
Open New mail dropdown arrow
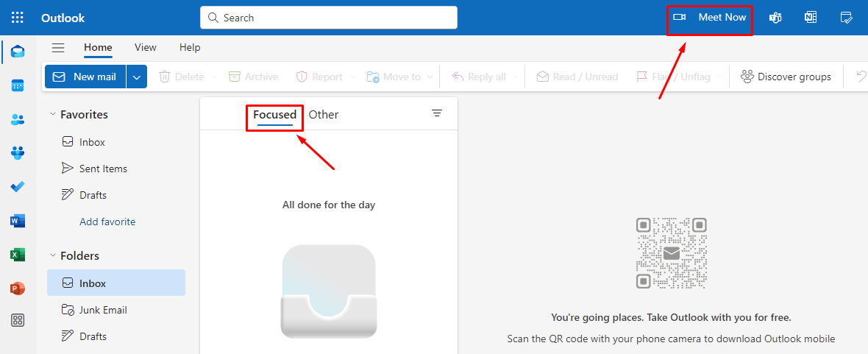point(137,77)
